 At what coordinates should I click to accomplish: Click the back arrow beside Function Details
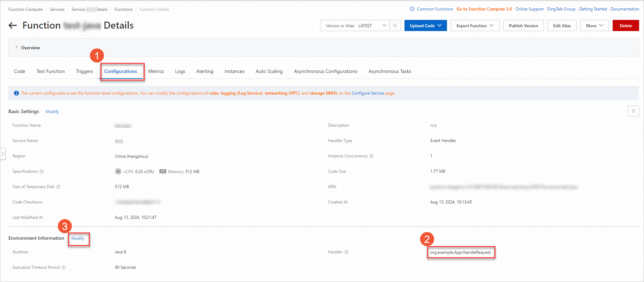click(x=13, y=25)
